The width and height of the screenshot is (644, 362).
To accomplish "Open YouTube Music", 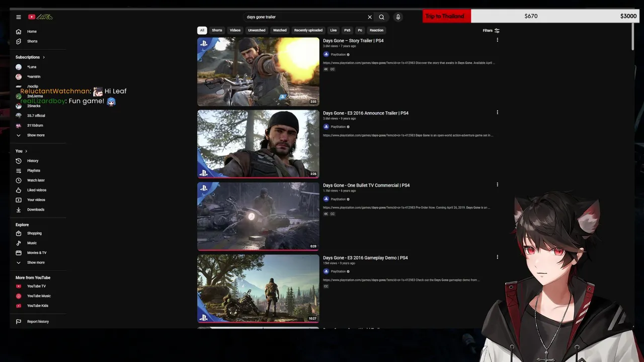I will (x=39, y=296).
